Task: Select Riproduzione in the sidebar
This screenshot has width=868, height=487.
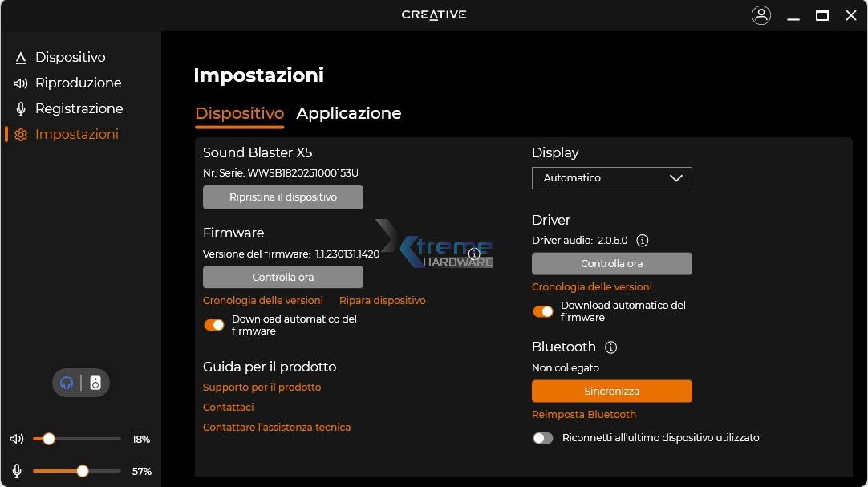Action: (78, 83)
